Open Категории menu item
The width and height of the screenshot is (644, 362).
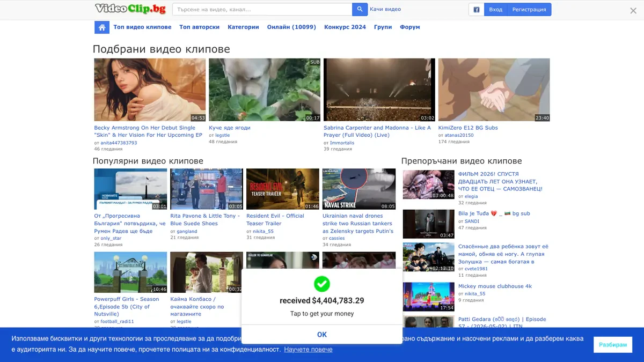click(243, 27)
